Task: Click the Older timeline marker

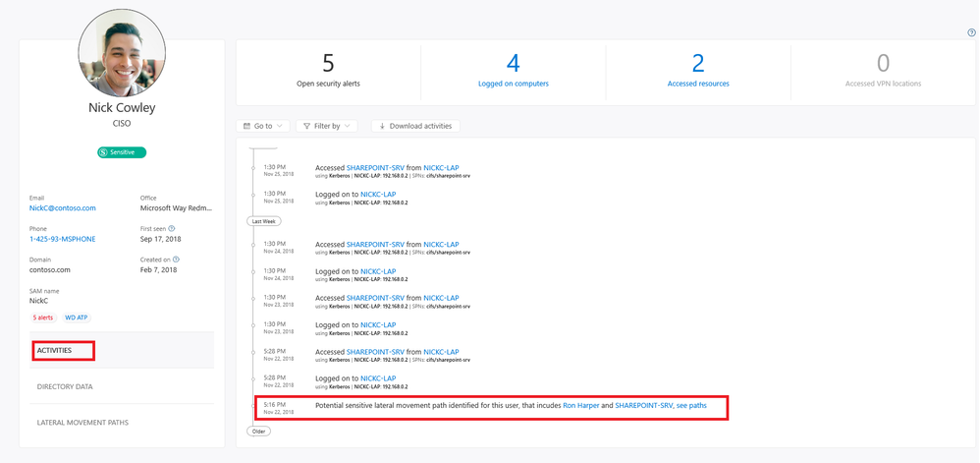Action: 259,432
